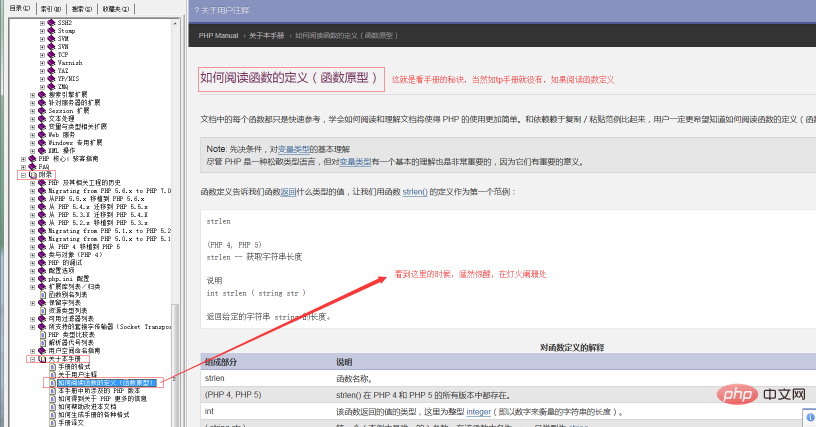Select the 扩展库列表/归类 tree item
The image size is (816, 427).
(x=74, y=287)
